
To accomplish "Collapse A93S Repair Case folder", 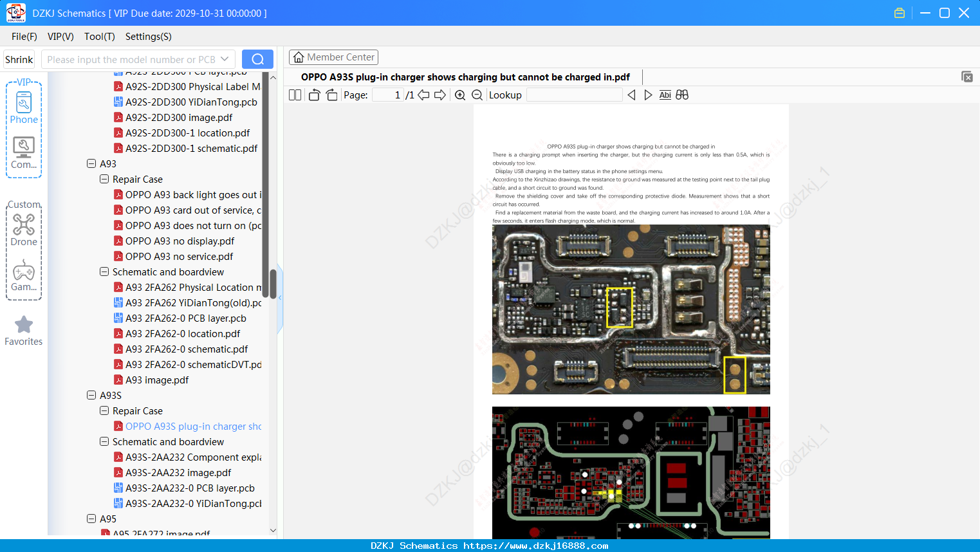I will click(104, 411).
